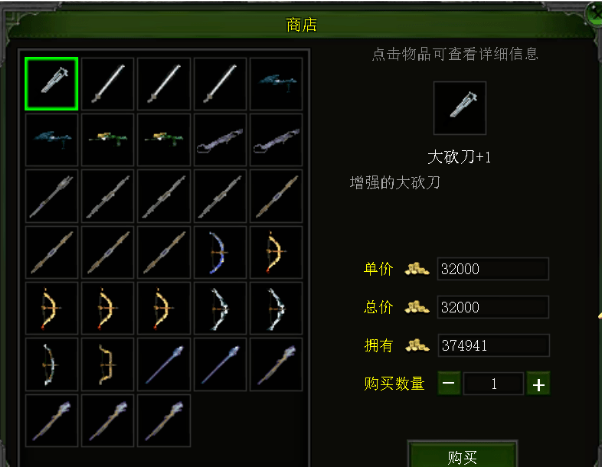Choose the first green-yellow rifle item
602x467 pixels.
coord(108,140)
